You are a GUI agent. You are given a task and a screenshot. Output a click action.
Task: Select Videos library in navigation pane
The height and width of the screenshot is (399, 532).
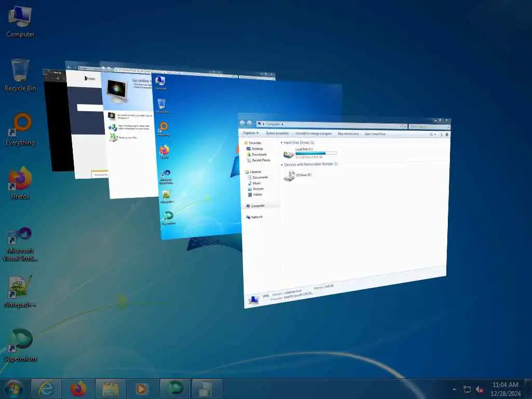coord(255,195)
